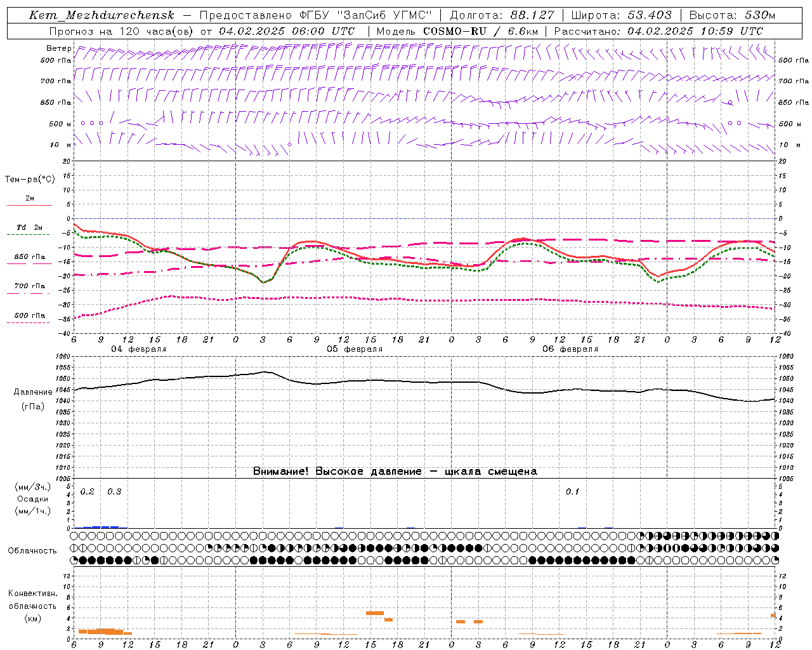Image resolution: width=812 pixels, height=650 pixels.
Task: Click the forecast start time 04.02.2025 06:00 UTC
Action: [287, 31]
